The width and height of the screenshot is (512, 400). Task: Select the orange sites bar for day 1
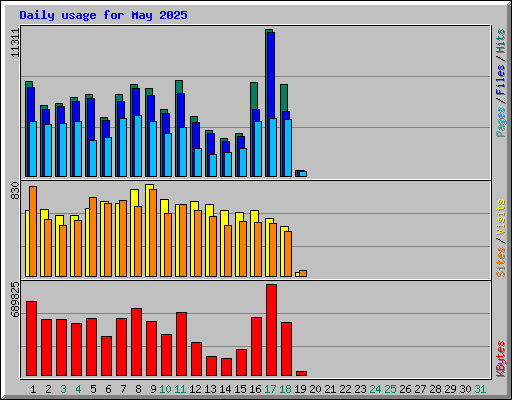coord(33,231)
